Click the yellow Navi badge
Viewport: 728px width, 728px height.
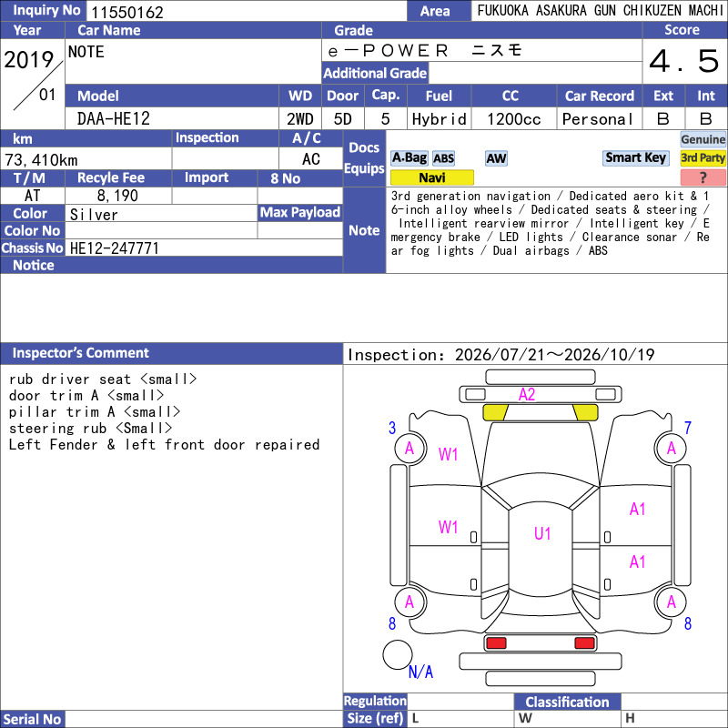pos(431,177)
